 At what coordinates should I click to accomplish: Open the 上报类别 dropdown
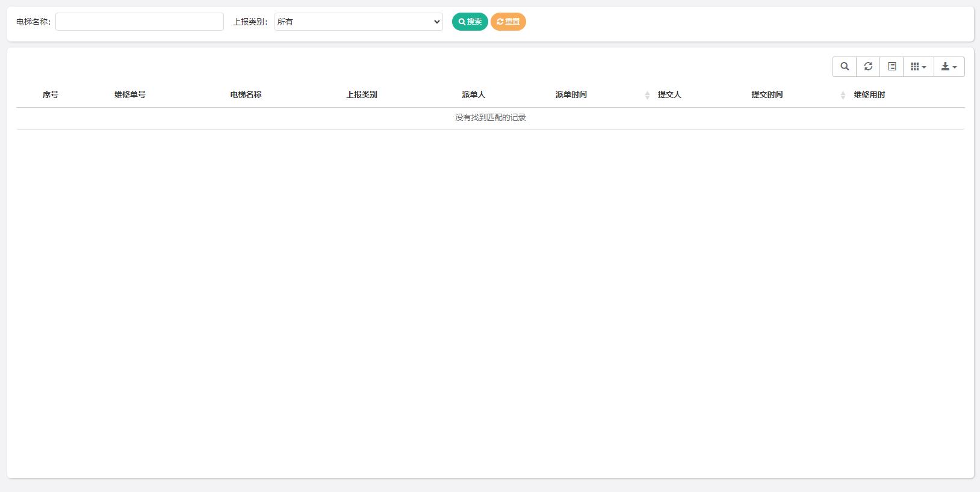tap(359, 22)
